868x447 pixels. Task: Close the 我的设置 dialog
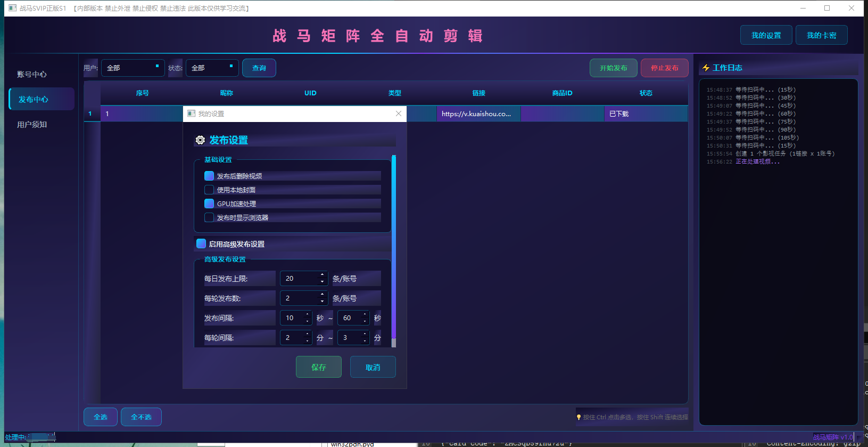tap(399, 113)
